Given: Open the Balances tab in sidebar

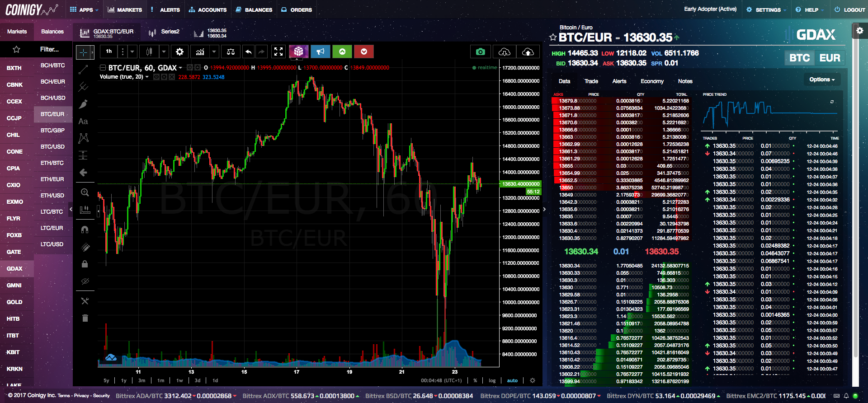Looking at the screenshot, I should [x=52, y=32].
